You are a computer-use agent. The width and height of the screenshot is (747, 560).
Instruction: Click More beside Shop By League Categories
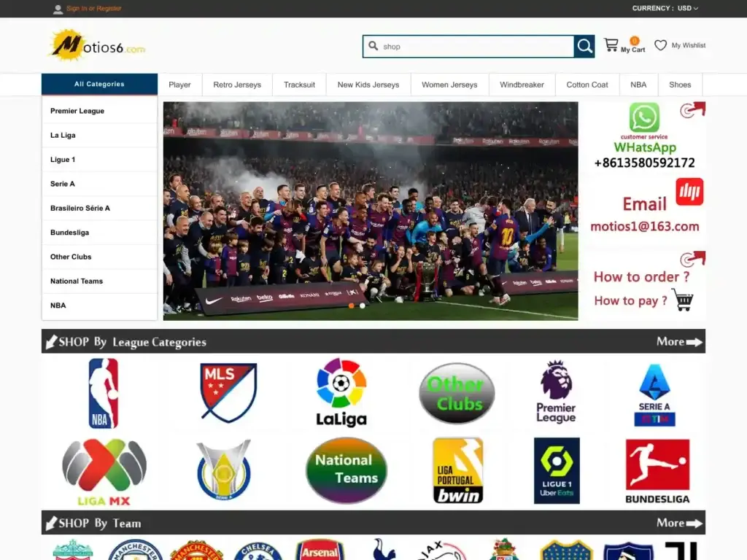point(679,341)
